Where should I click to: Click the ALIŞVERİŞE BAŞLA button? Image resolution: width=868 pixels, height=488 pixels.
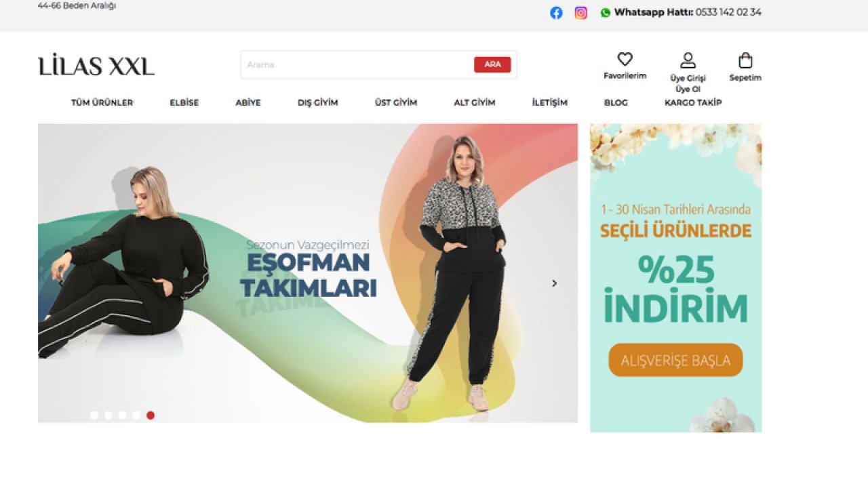tap(675, 360)
